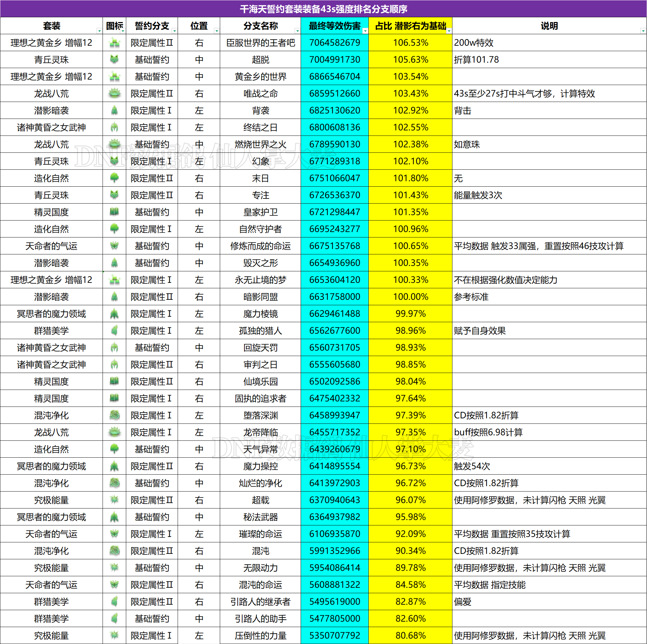Click the set icon in the 超脱 row

coord(114,60)
